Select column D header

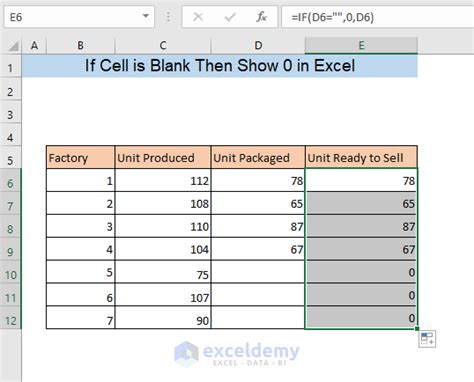click(x=258, y=46)
